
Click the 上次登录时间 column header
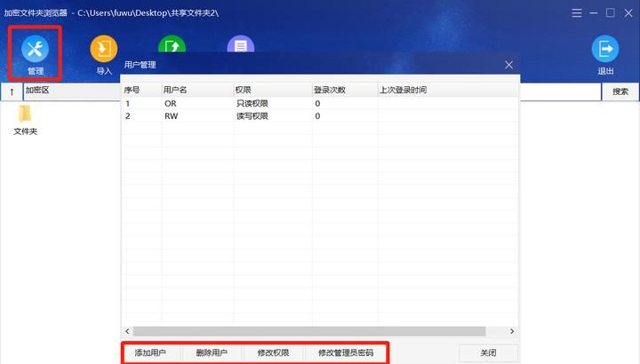(448, 90)
